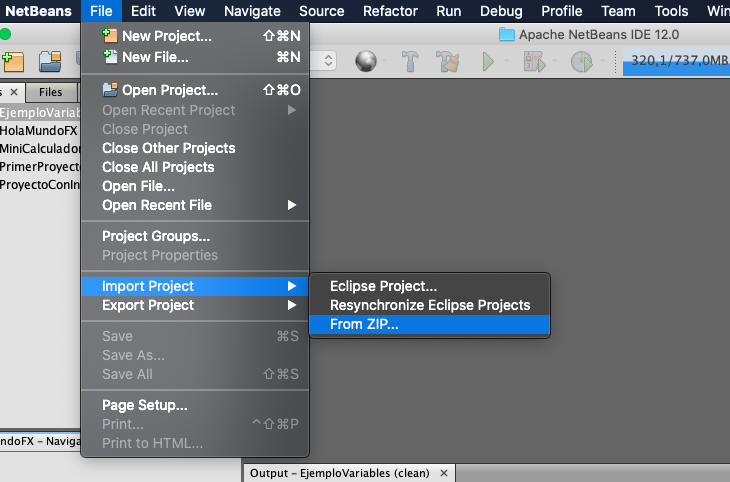730x482 pixels.
Task: Open the web browser globe icon
Action: click(x=366, y=61)
